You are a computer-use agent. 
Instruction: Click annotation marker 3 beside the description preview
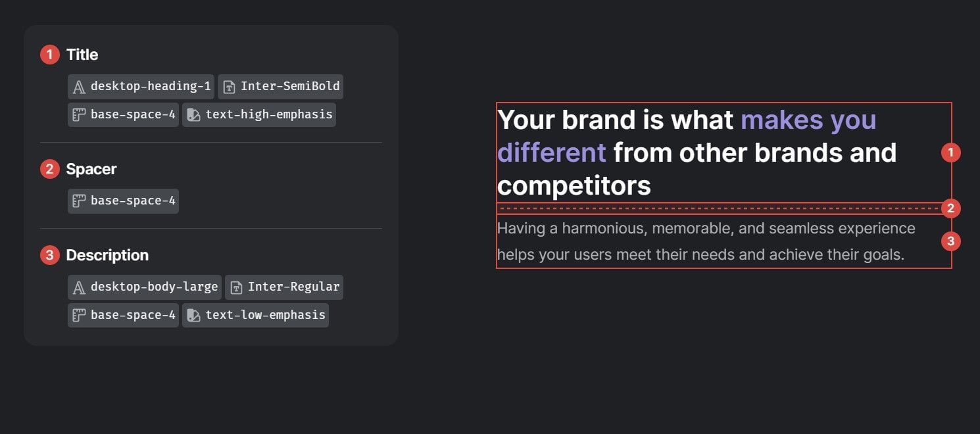952,241
